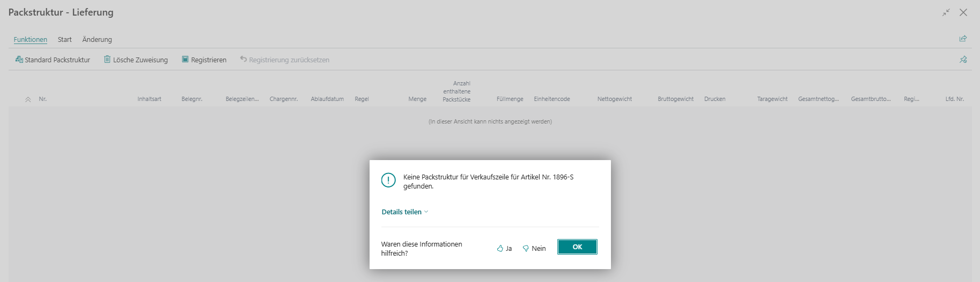980x282 pixels.
Task: Collapse rows using double-chevron beside Nr.
Action: [x=28, y=99]
